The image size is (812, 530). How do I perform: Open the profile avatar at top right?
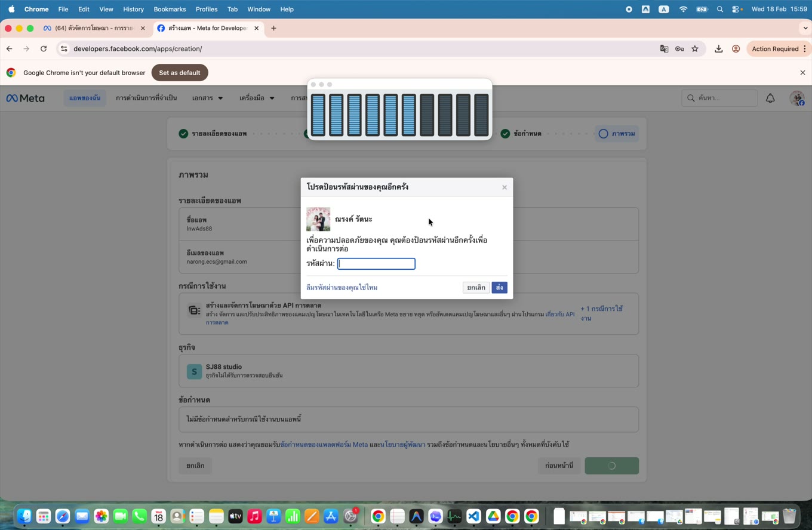tap(797, 98)
